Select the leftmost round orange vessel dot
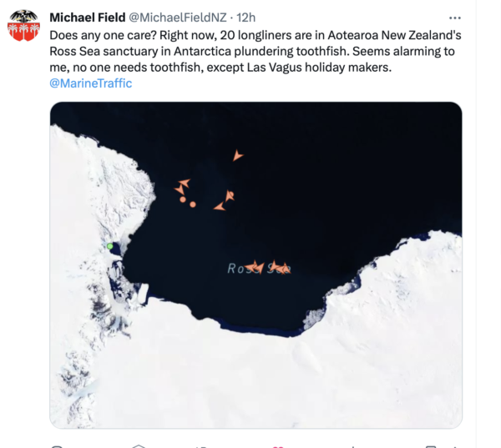This screenshot has height=448, width=501. (x=180, y=198)
